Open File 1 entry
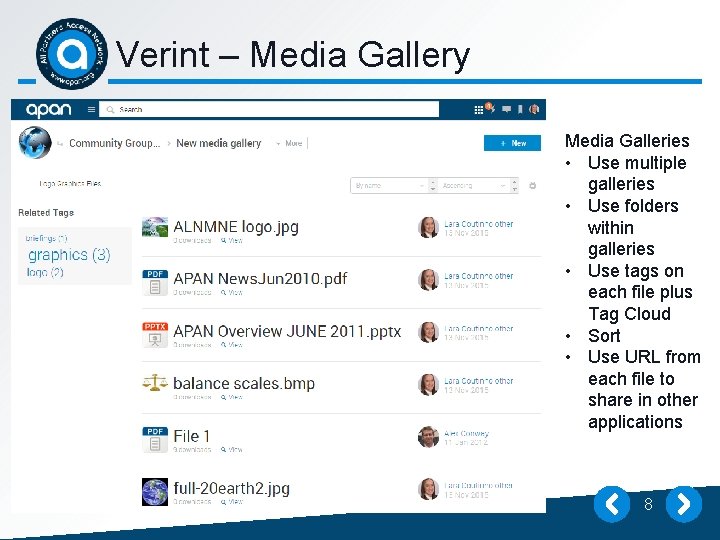The image size is (720, 540). pos(192,435)
